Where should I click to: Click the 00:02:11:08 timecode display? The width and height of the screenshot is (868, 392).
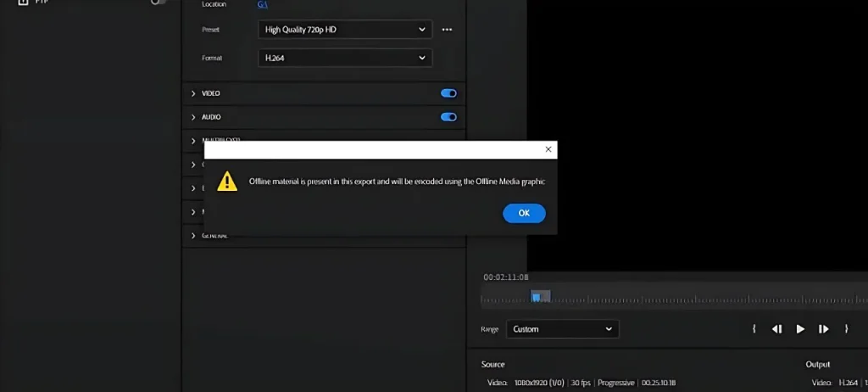click(506, 277)
